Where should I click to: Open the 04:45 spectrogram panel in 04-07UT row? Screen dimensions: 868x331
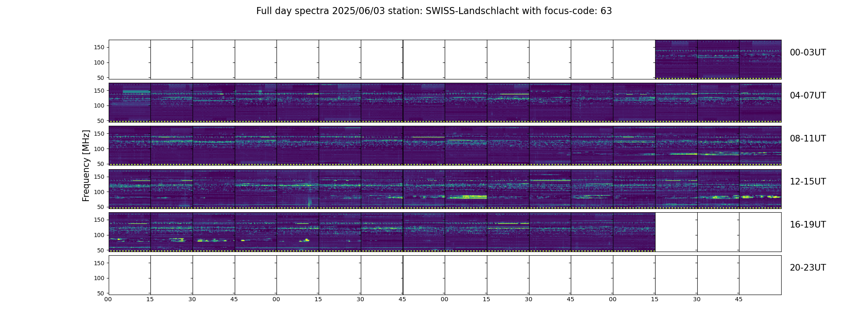pyautogui.click(x=256, y=103)
